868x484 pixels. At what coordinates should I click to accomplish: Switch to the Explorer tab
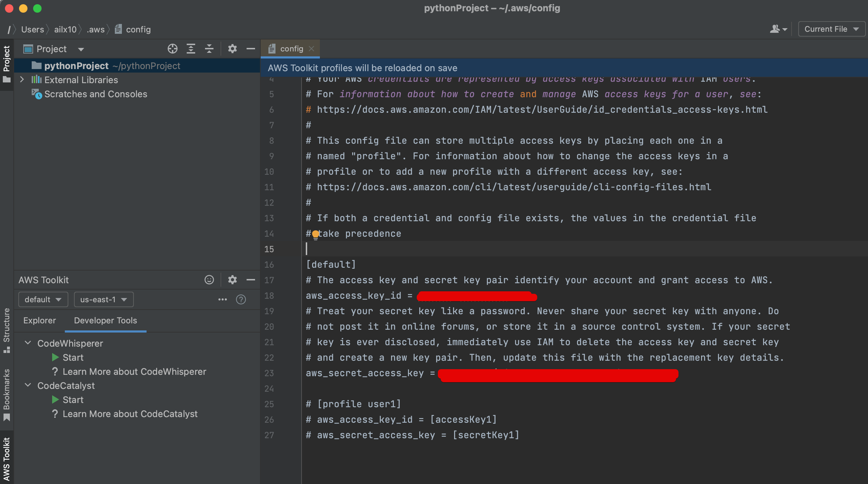[39, 321]
